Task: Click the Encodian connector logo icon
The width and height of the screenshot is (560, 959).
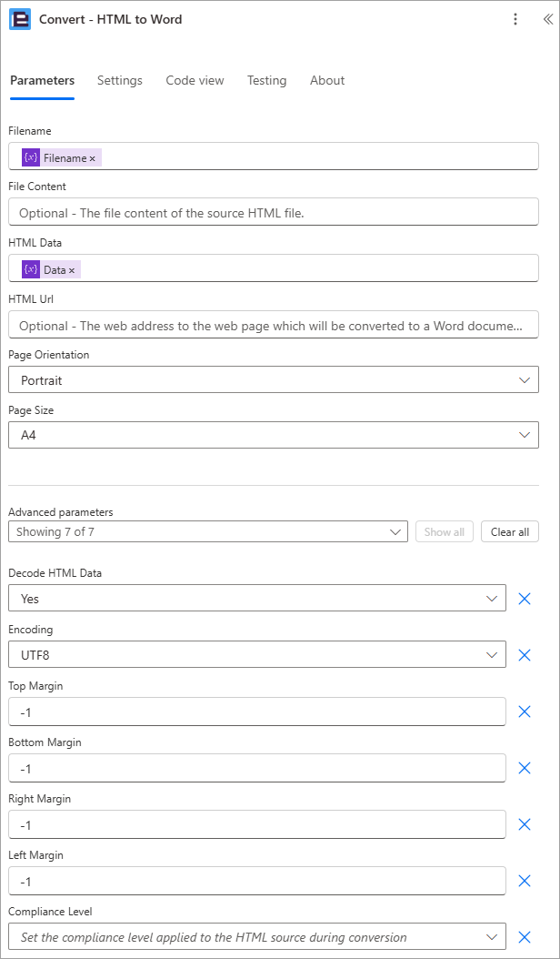Action: (20, 20)
